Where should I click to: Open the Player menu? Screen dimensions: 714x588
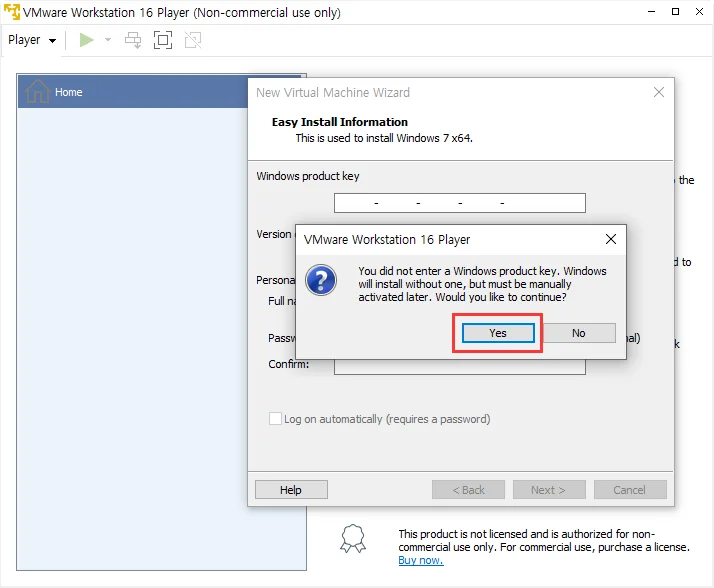click(32, 40)
